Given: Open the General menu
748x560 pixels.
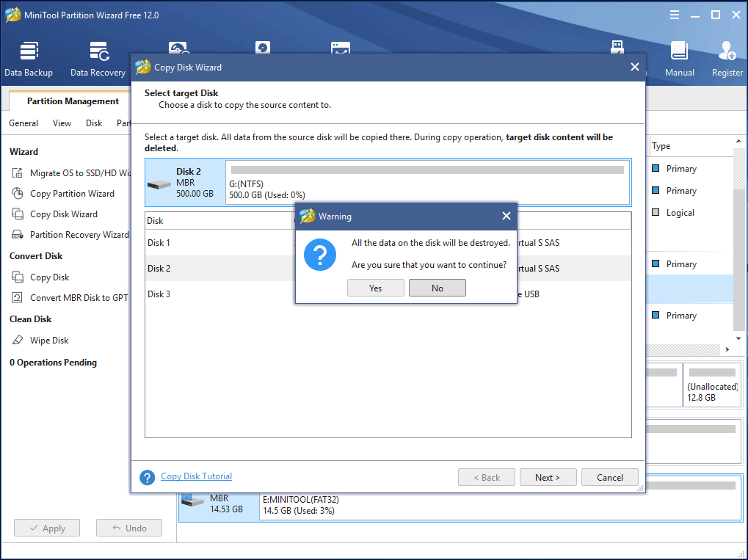Looking at the screenshot, I should click(x=23, y=123).
